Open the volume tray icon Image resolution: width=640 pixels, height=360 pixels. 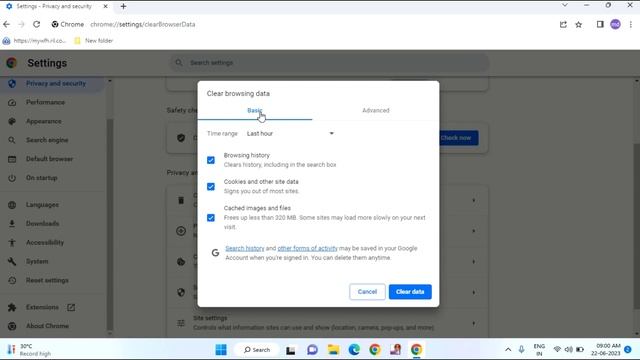pyautogui.click(x=568, y=350)
